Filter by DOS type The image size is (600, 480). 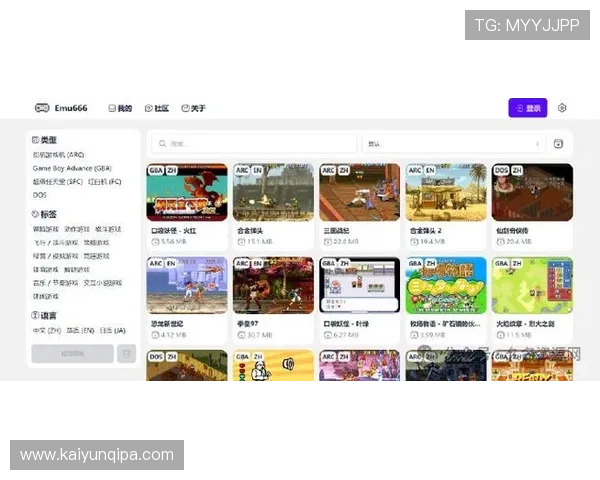click(39, 195)
